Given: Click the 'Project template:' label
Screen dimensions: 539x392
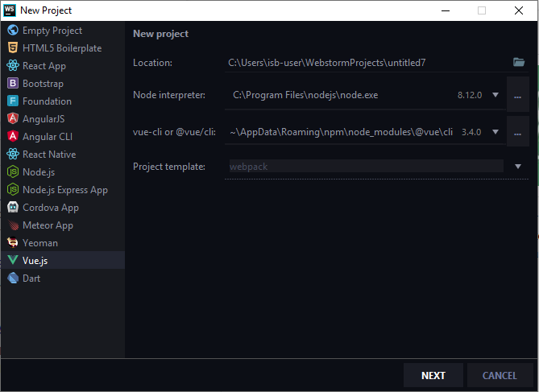Looking at the screenshot, I should 169,167.
